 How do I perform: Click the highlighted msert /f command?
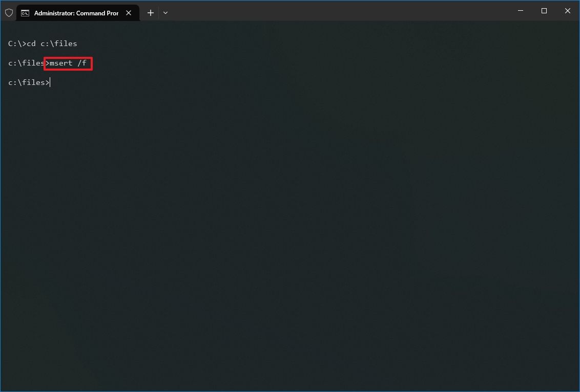[68, 63]
